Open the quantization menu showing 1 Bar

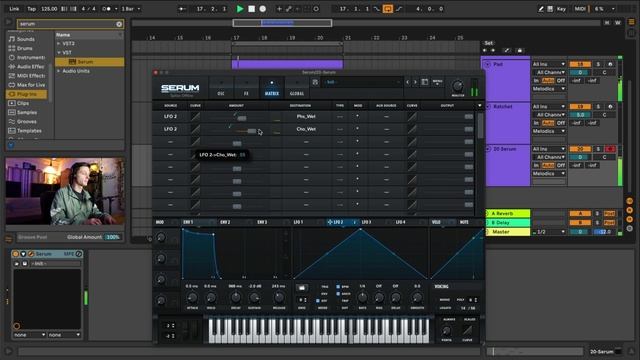pos(131,9)
